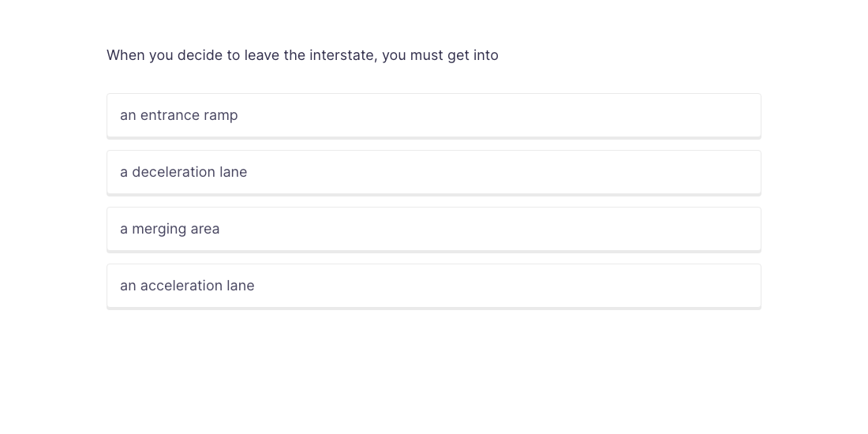868x434 pixels.
Task: Mark "an entrance ramp" as your answer
Action: pyautogui.click(x=433, y=115)
